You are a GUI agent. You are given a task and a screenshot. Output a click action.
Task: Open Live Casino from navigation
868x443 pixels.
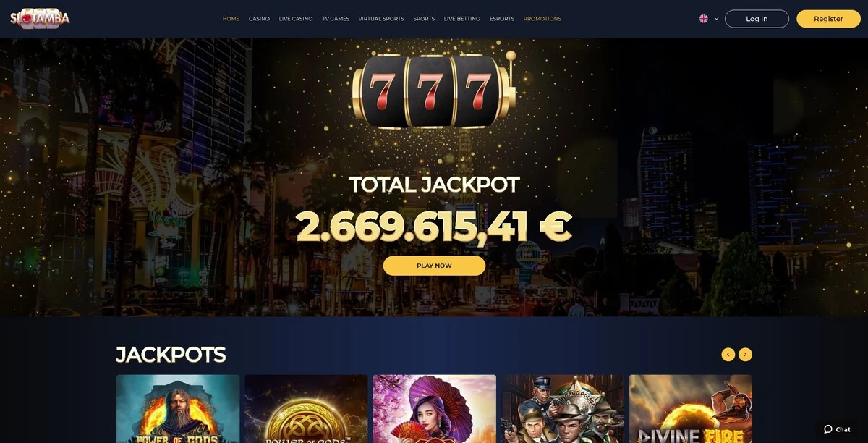(296, 19)
